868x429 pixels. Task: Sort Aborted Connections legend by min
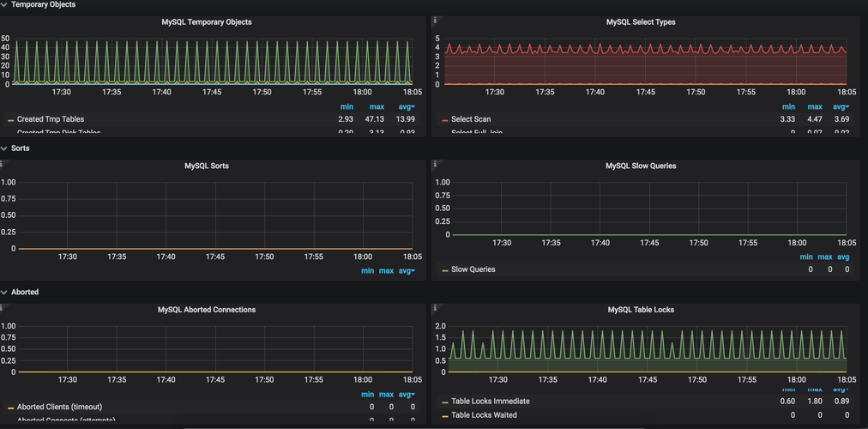368,394
